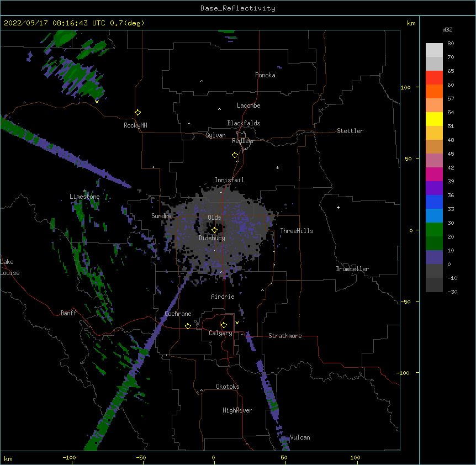Click the yellow diamond marker above Calgary label

coord(224,325)
